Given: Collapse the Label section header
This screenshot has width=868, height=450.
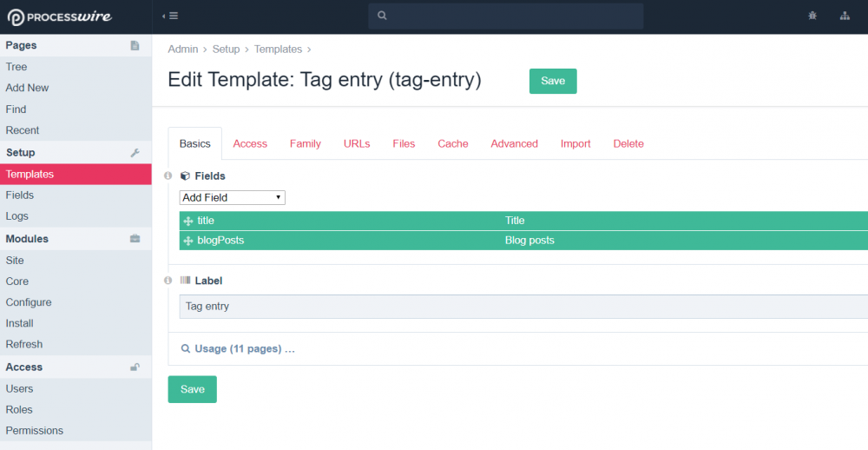Looking at the screenshot, I should click(208, 281).
